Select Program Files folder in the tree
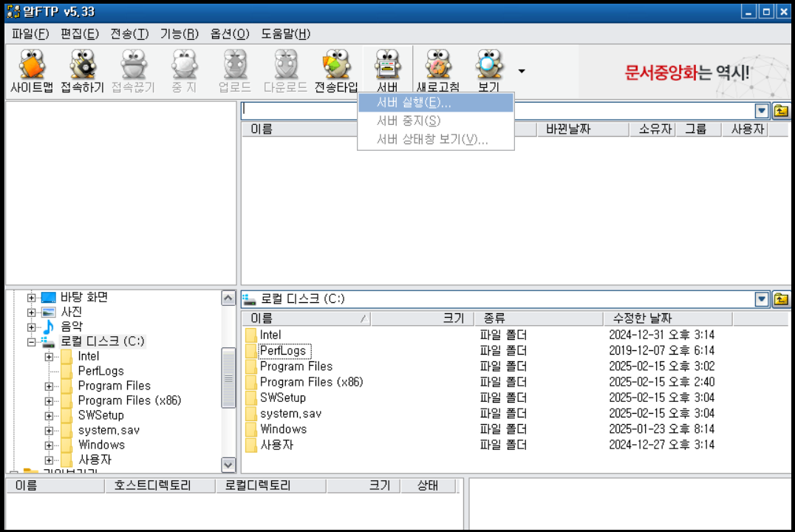 (114, 386)
